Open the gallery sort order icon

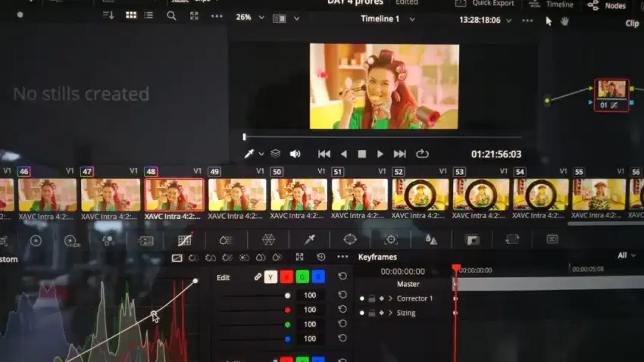tap(108, 16)
